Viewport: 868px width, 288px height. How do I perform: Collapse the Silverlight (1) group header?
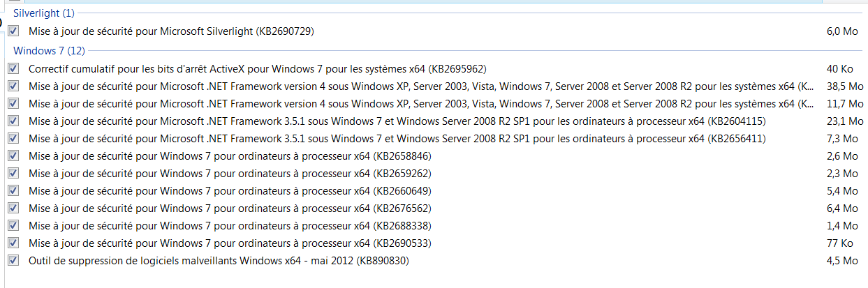coord(44,13)
